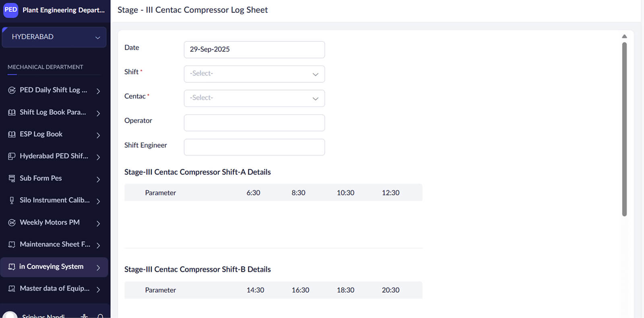Expand the in Conveying System chevron
This screenshot has height=318, width=644.
coord(98,267)
